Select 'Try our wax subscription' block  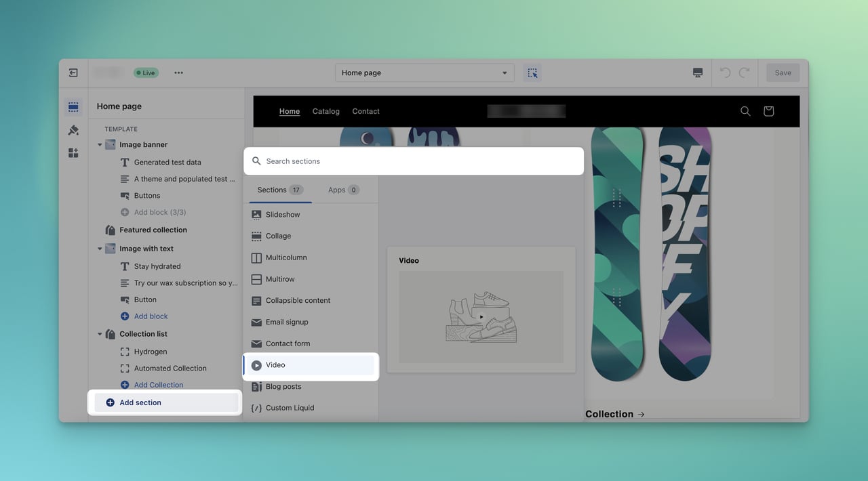186,283
